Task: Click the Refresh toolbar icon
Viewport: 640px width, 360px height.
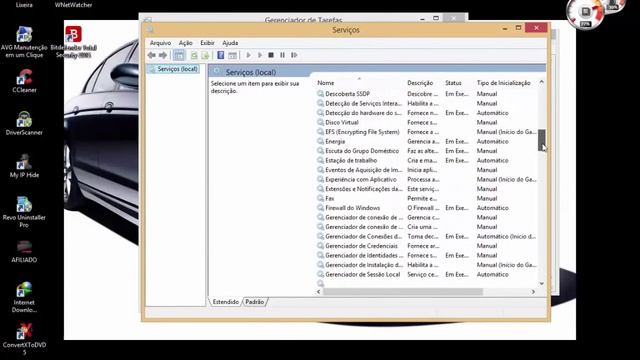Action: pyautogui.click(x=194, y=55)
